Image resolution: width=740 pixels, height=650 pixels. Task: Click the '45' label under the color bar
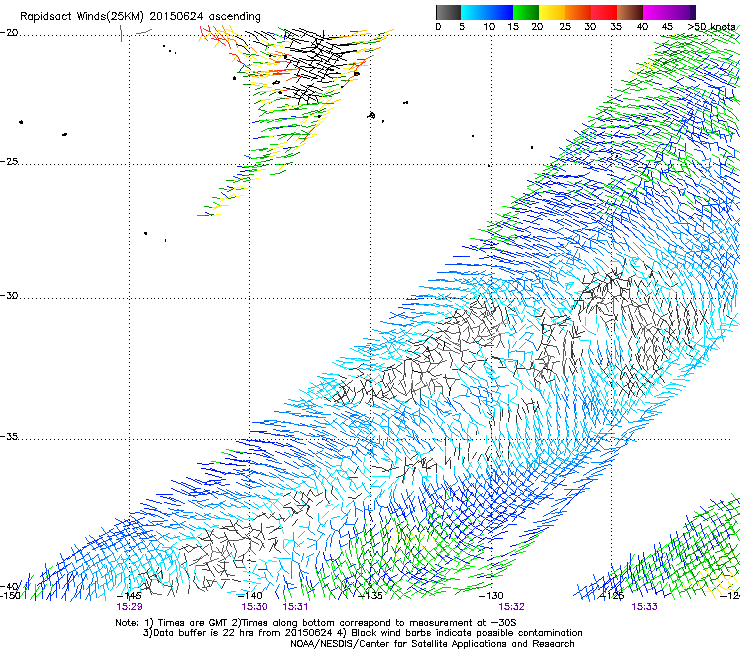(667, 26)
